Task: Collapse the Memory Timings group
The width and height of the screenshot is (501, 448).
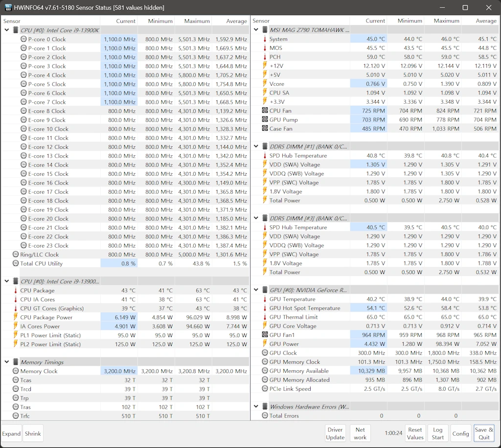Action: [7, 362]
